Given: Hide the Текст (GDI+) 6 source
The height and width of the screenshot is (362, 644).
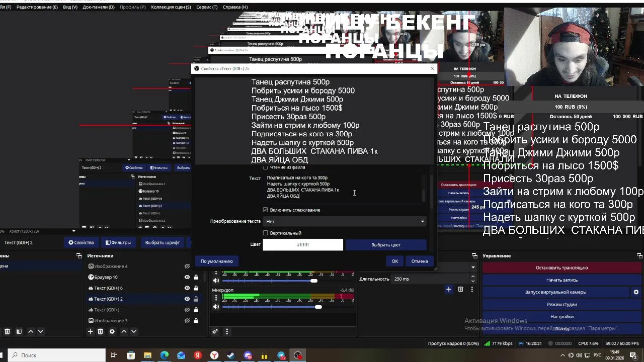Looking at the screenshot, I should click(187, 288).
